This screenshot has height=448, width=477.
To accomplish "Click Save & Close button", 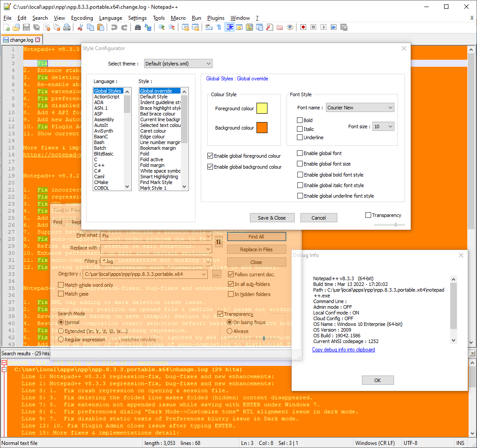I will [272, 218].
